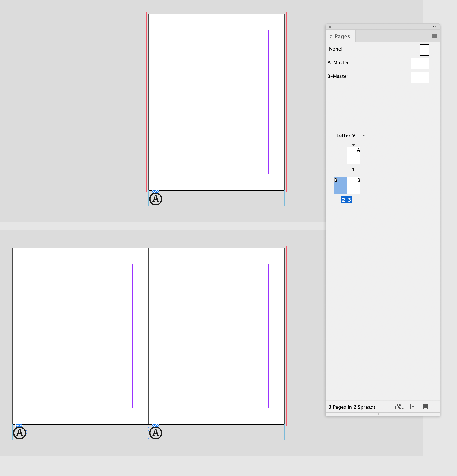Select the [None] master thumbnail

click(x=424, y=50)
